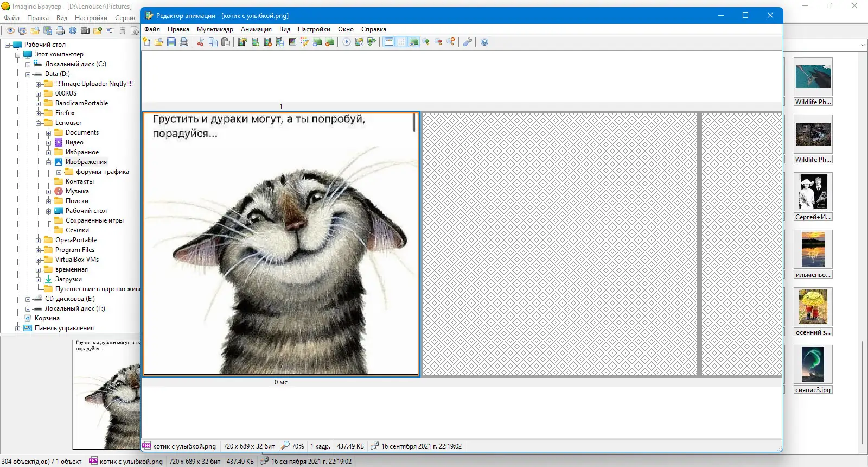Select the Program Files folder
This screenshot has height=467, width=868.
75,250
